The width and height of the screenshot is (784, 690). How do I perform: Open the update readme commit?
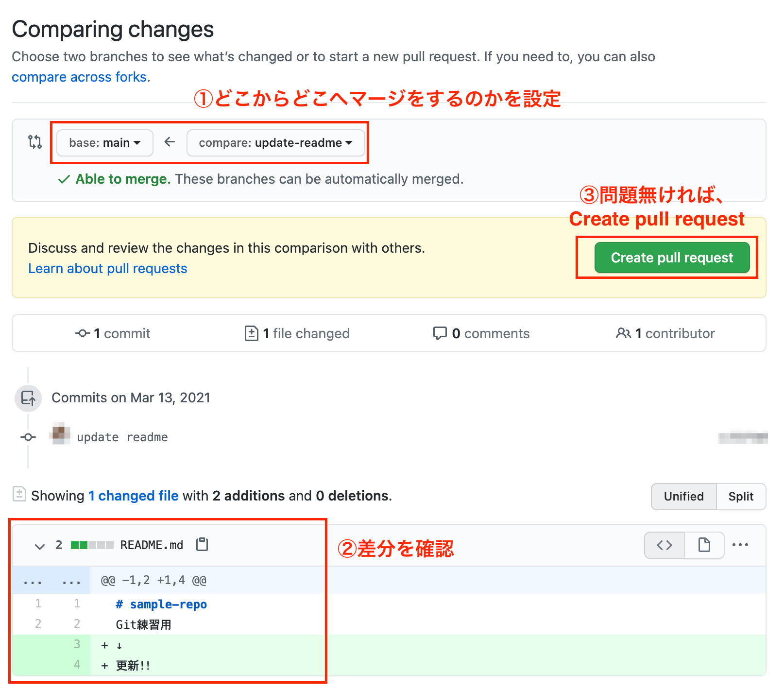(x=122, y=437)
